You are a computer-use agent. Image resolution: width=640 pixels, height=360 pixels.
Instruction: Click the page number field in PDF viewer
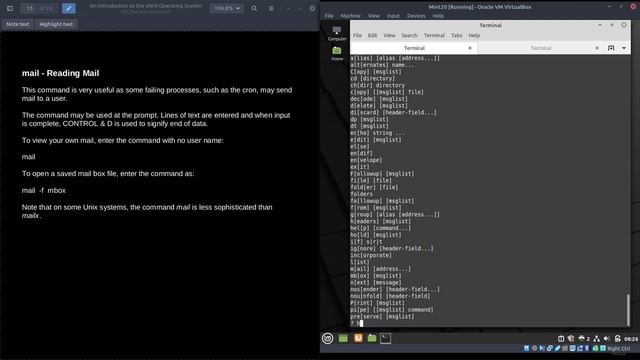pos(29,8)
